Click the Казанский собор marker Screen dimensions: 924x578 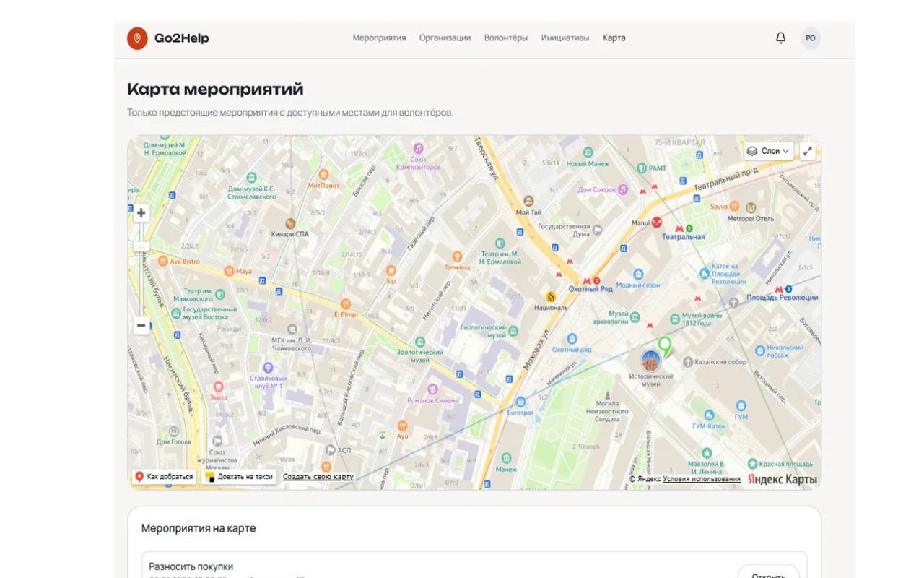click(x=688, y=361)
